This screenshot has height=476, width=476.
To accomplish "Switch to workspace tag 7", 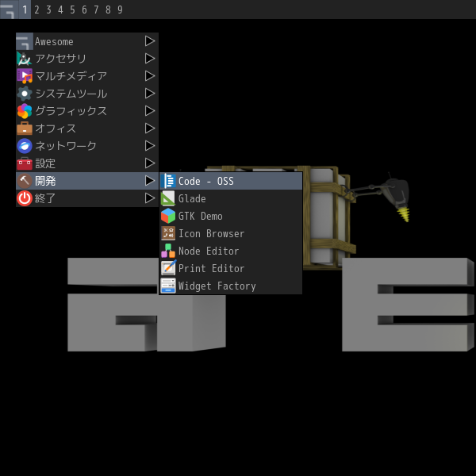I will pyautogui.click(x=96, y=10).
